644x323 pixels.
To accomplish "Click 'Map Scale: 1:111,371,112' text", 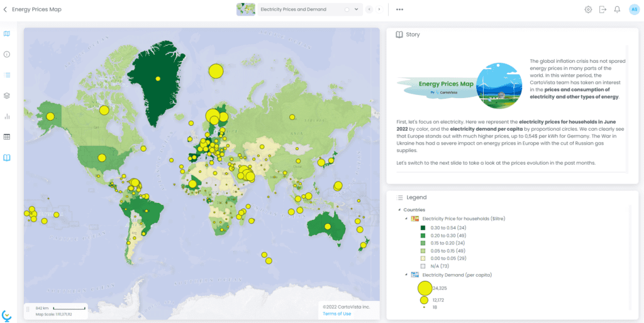I will click(x=54, y=314).
